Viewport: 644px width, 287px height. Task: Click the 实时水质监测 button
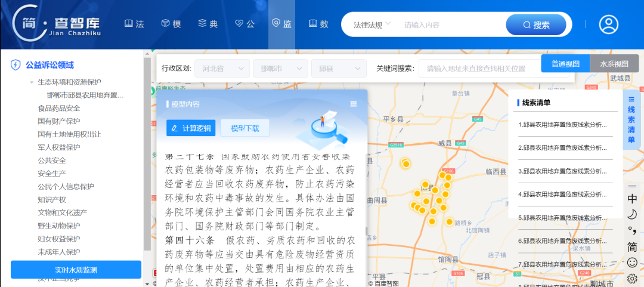[x=76, y=270]
